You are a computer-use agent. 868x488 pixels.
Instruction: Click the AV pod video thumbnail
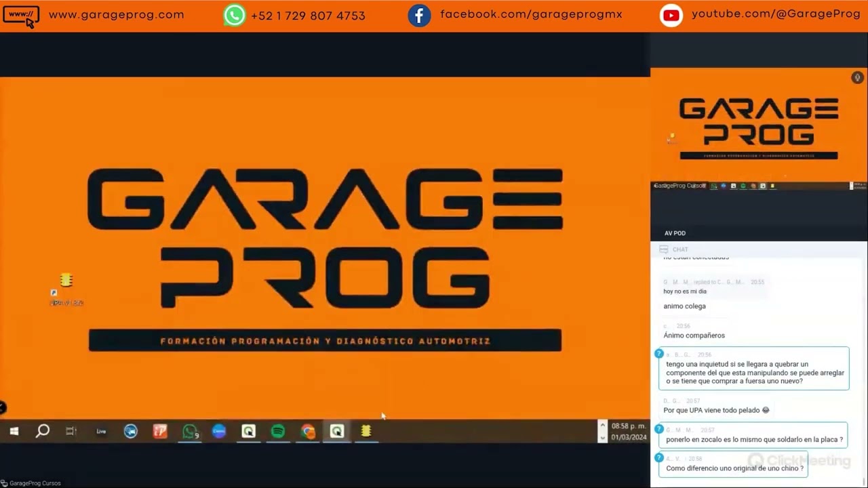point(759,129)
